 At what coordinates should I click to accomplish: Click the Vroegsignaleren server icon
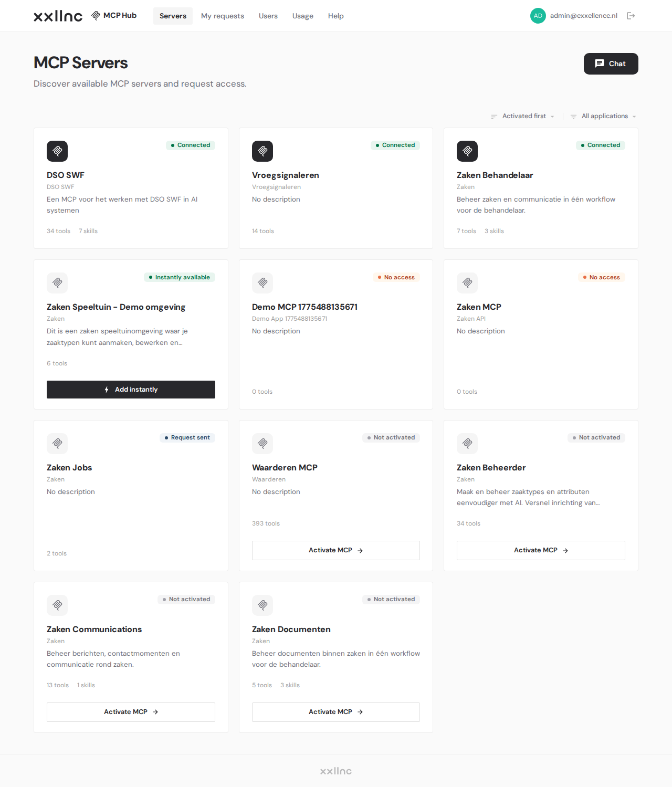262,151
